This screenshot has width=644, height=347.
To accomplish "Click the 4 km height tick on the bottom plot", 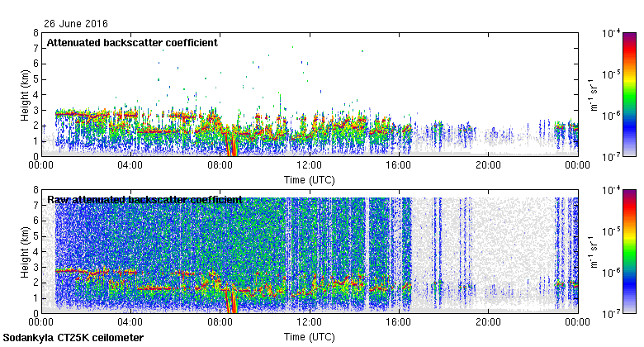I will coord(36,252).
